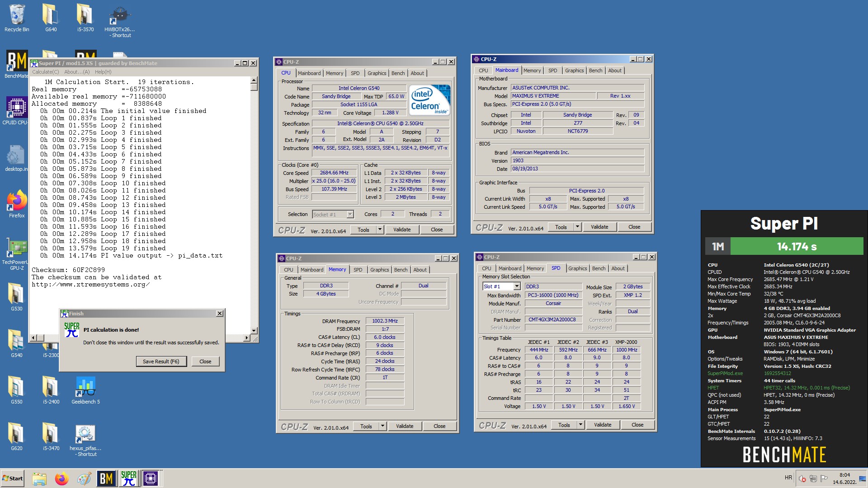Open the BenchMate desktop shortcut
The height and width of the screenshot is (488, 868).
(17, 64)
